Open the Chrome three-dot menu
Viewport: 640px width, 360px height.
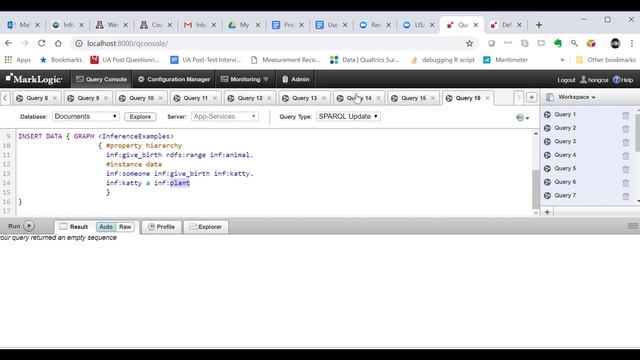coord(631,43)
